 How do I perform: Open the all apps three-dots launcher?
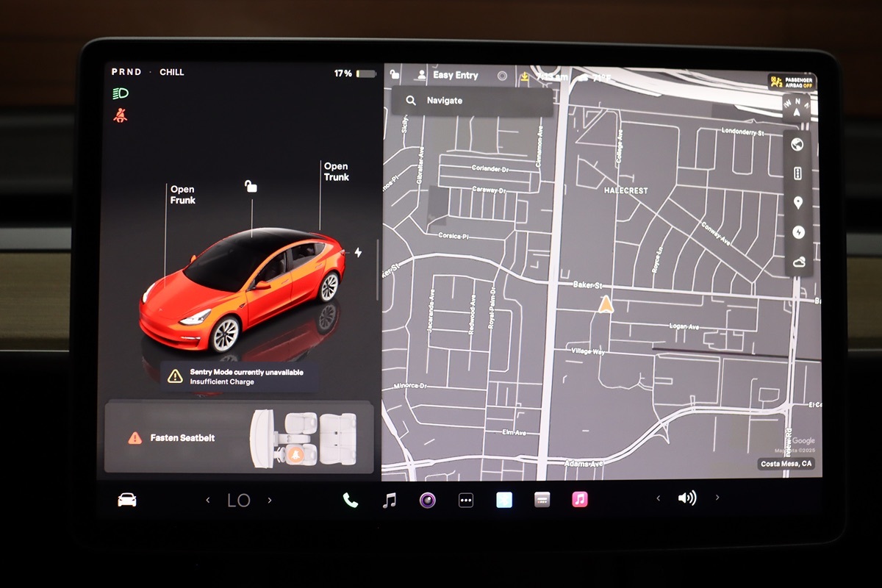466,501
